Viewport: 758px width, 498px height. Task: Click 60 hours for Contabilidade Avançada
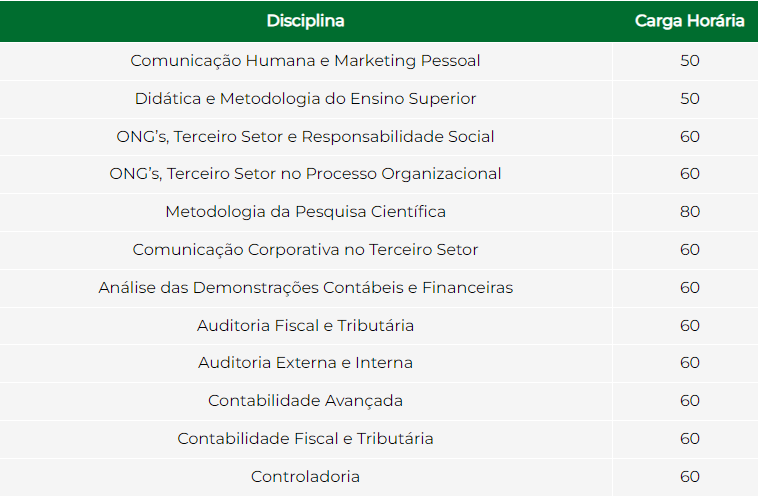690,401
